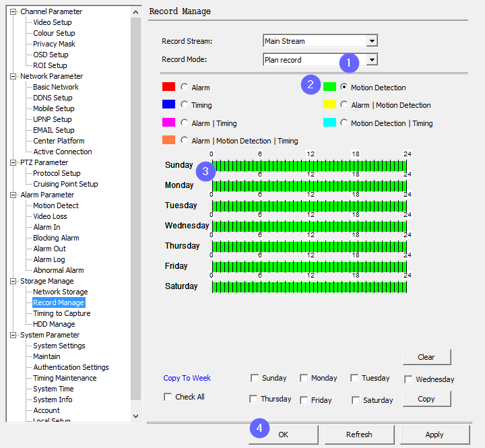Open the Record Mode dropdown
485x448 pixels.
tap(372, 59)
